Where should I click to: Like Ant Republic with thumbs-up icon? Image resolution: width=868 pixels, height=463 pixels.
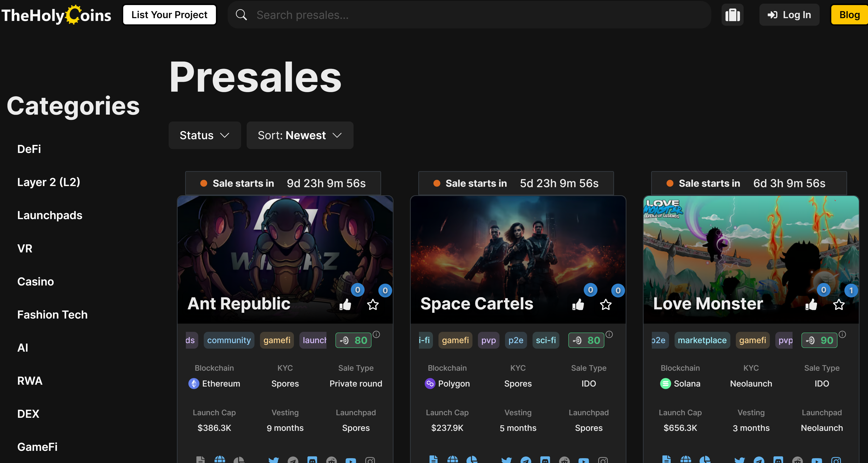click(345, 305)
